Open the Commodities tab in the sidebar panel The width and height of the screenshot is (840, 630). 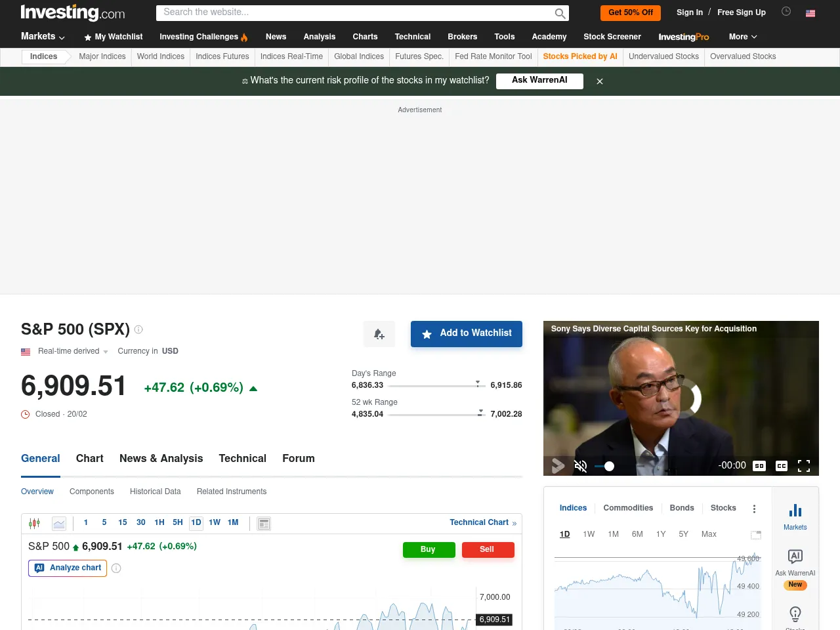pyautogui.click(x=627, y=508)
